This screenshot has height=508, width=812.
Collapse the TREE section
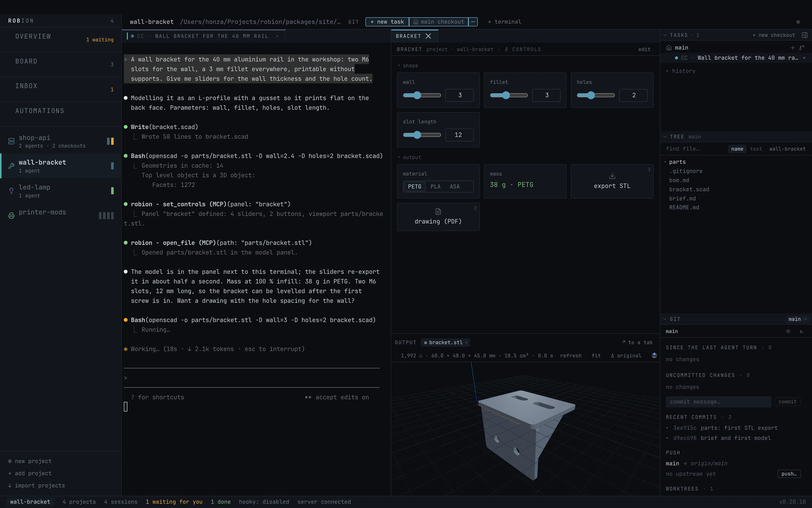pyautogui.click(x=665, y=137)
